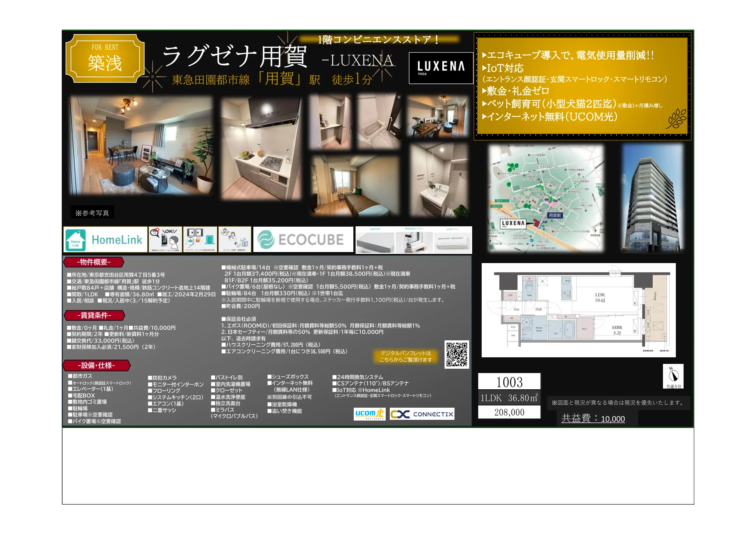This screenshot has width=756, height=535.
Task: Click the line ▶インターネット無料(UCOM光)
Action: tap(550, 117)
